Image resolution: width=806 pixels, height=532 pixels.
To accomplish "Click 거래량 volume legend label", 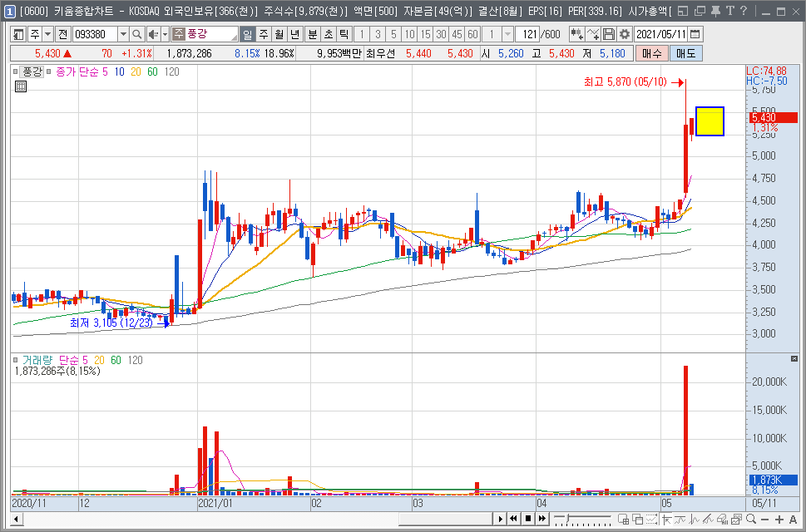I will pyautogui.click(x=37, y=361).
